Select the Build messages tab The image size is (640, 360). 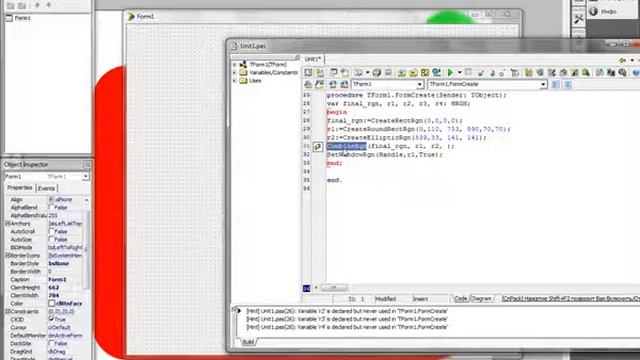coord(248,342)
